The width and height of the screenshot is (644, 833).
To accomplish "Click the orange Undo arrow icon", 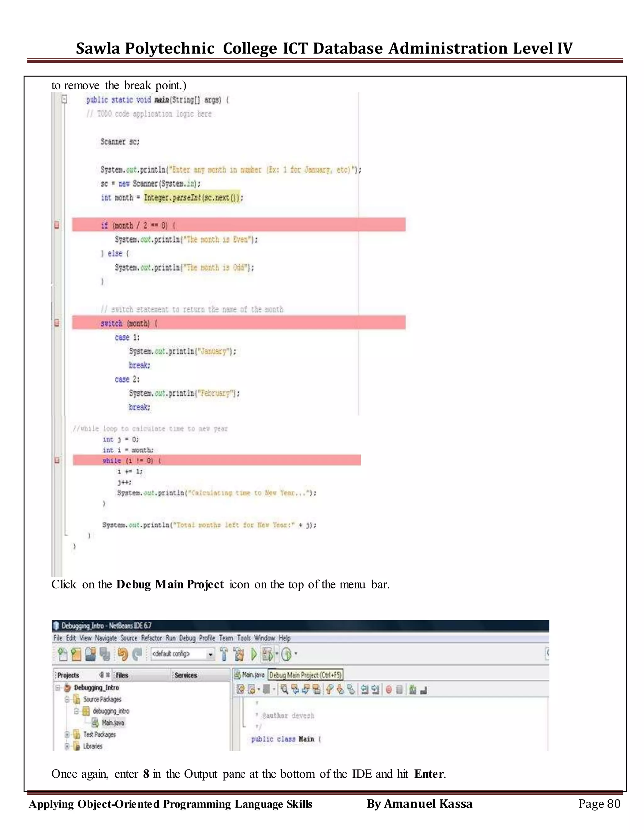I will [123, 654].
